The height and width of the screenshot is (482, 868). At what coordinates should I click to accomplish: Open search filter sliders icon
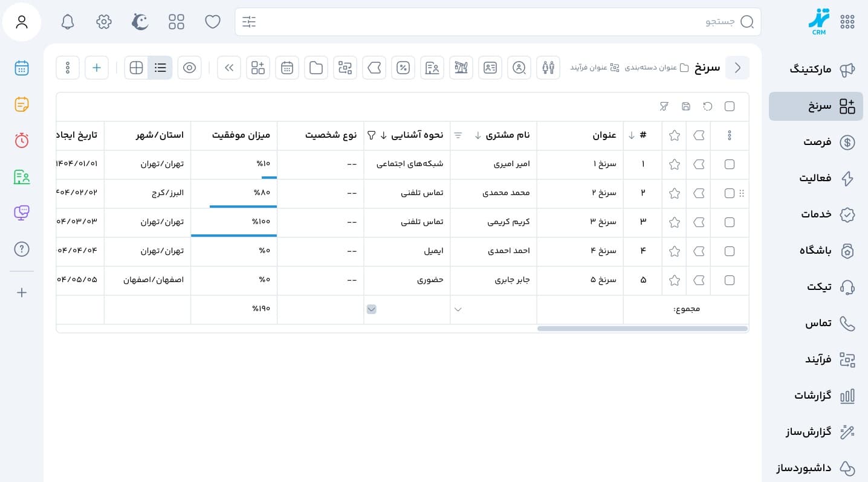coord(249,22)
